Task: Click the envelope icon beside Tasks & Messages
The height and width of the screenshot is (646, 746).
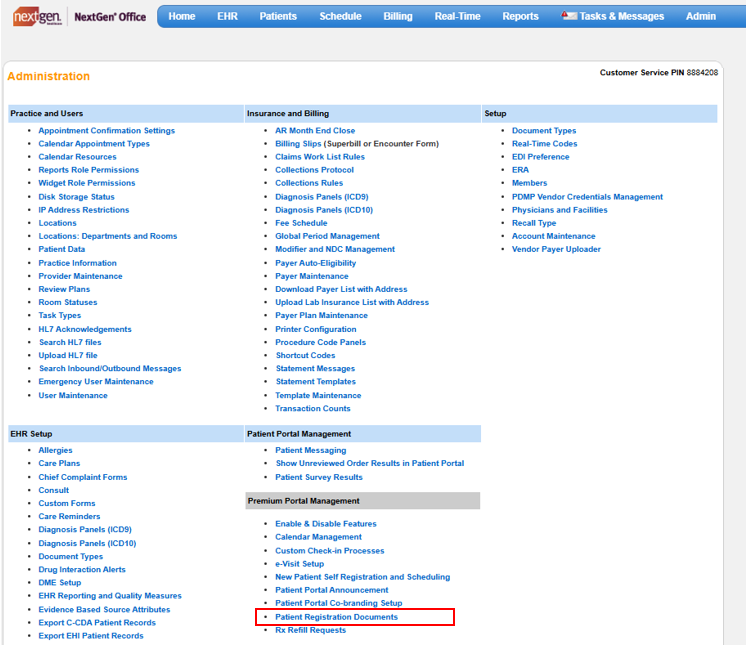Action: pos(569,16)
